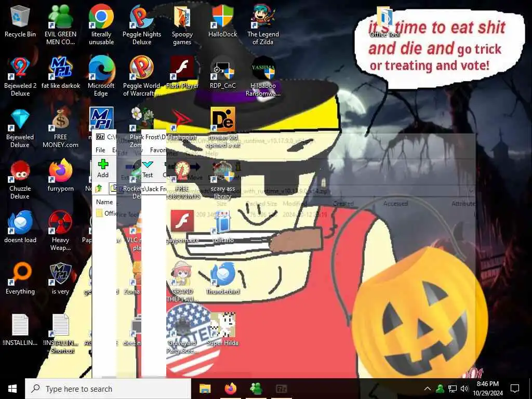This screenshot has width=532, height=399.
Task: Open Microsoft Edge desktop shortcut
Action: pos(101,76)
